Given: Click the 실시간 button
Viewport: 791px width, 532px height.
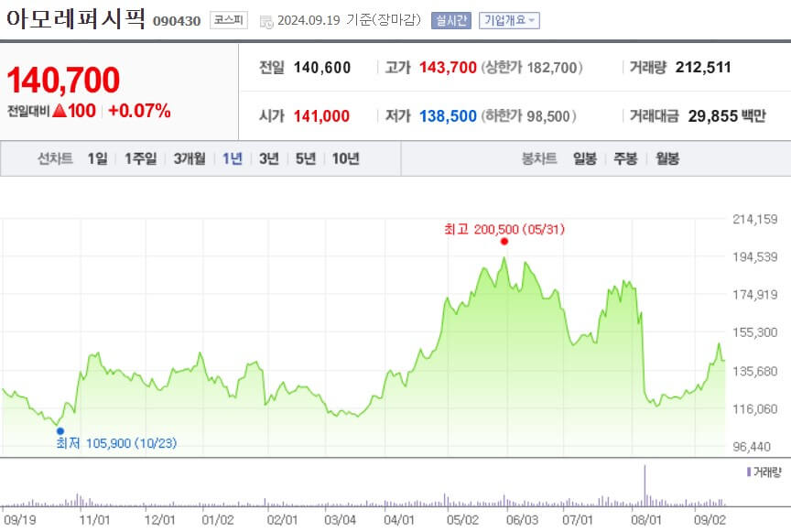Looking at the screenshot, I should tap(451, 20).
